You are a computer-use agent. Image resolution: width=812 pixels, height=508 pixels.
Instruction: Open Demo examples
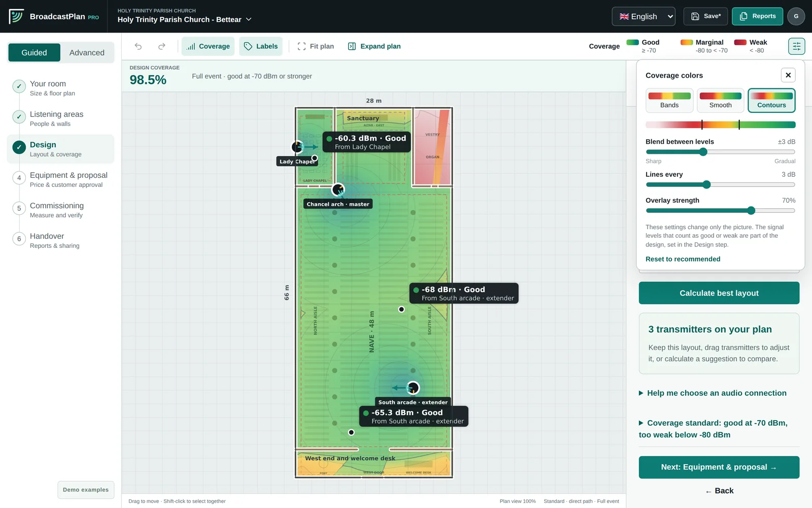tap(86, 490)
